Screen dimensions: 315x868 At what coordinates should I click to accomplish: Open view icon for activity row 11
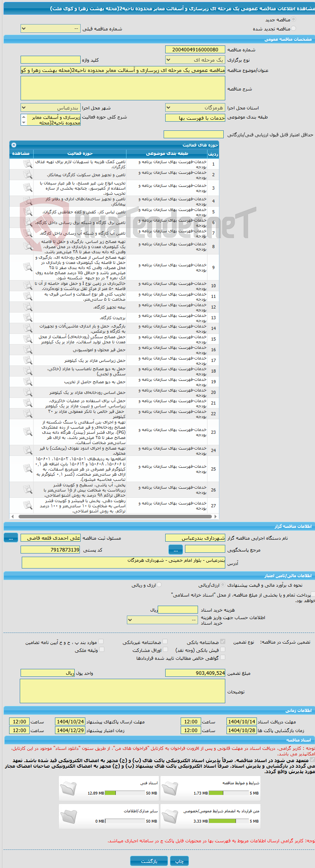pyautogui.click(x=28, y=296)
